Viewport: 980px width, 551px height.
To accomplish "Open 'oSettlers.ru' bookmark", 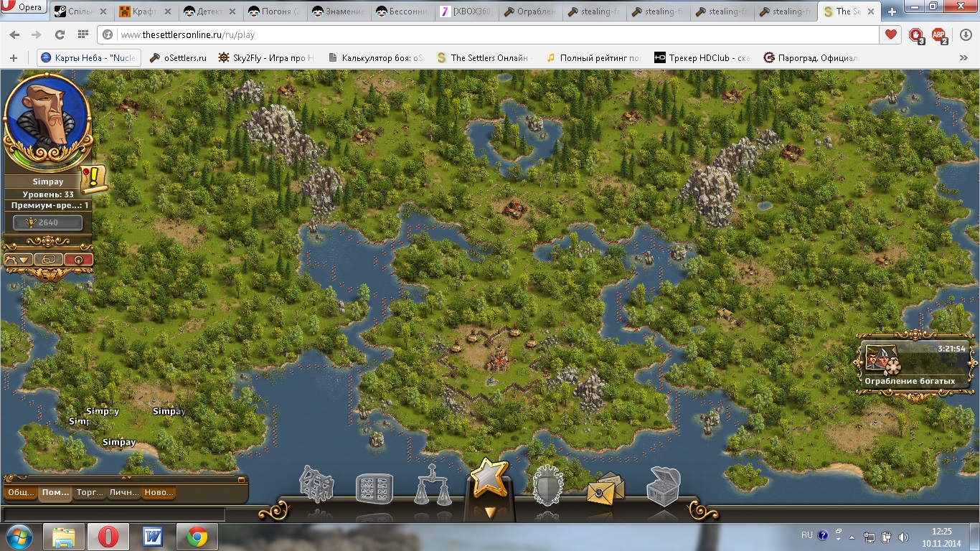I will tap(178, 57).
